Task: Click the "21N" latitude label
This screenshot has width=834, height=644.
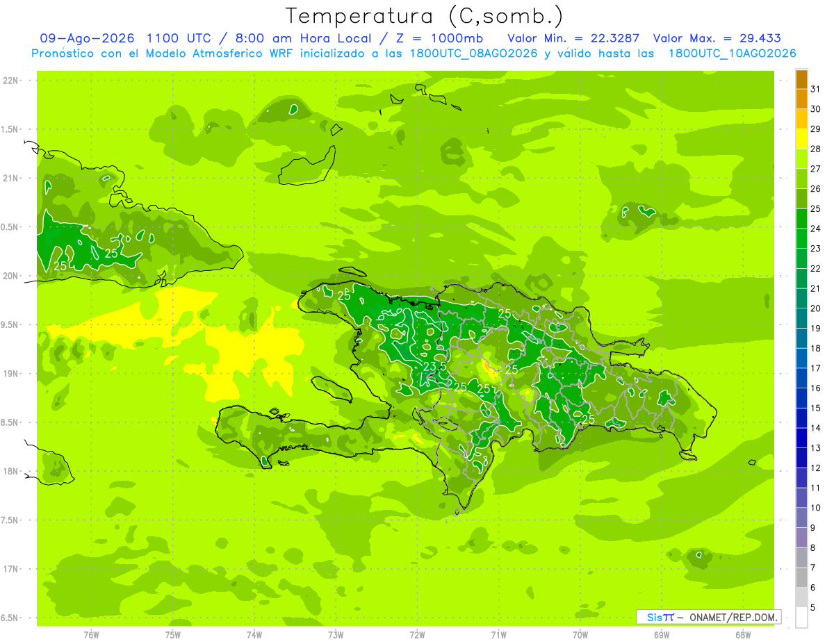Action: pos(10,178)
